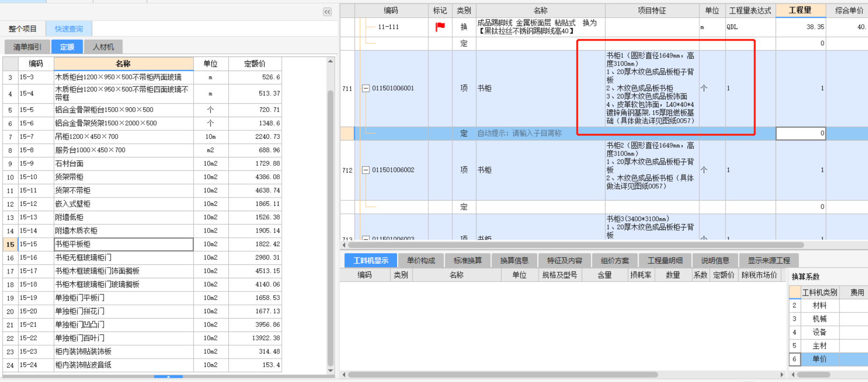Click the 除税市场价 column header
The height and width of the screenshot is (382, 868).
[760, 275]
